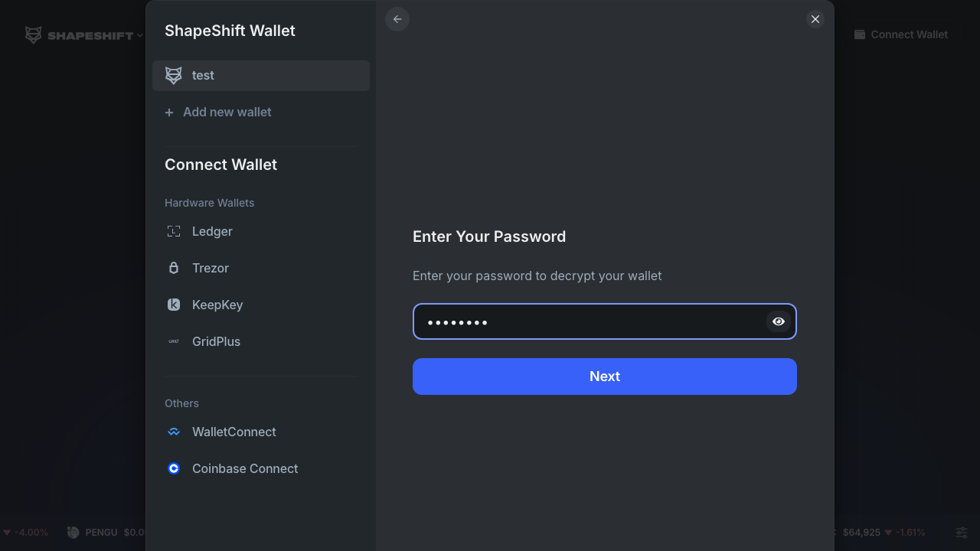980x551 pixels.
Task: Select the Coinbase Connect icon
Action: click(173, 468)
